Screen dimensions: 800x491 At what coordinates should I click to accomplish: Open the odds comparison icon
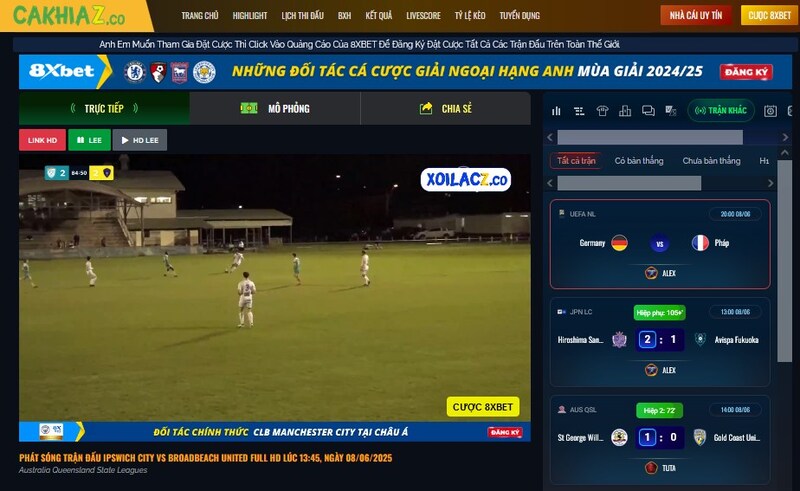pyautogui.click(x=671, y=111)
